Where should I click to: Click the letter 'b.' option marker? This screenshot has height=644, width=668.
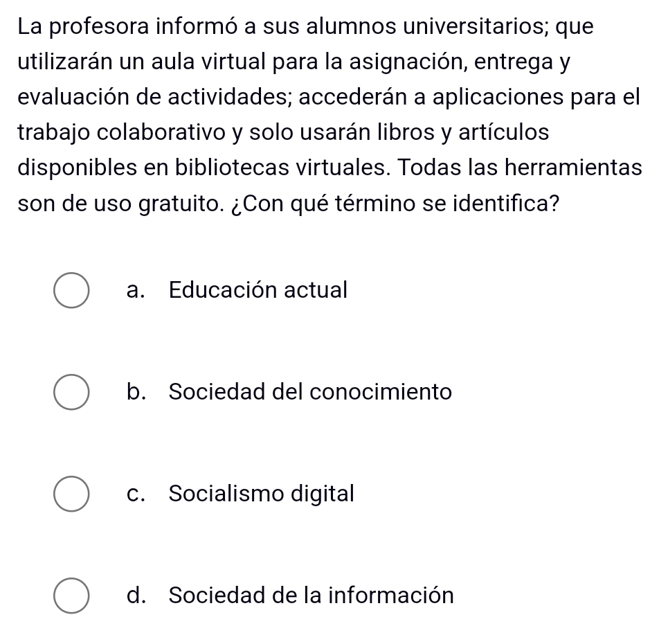click(x=137, y=392)
